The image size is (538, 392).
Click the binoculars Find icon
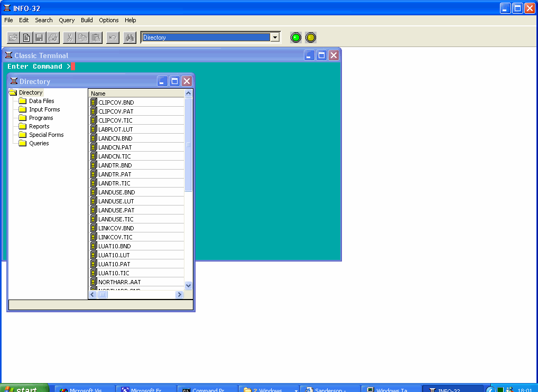click(x=129, y=38)
